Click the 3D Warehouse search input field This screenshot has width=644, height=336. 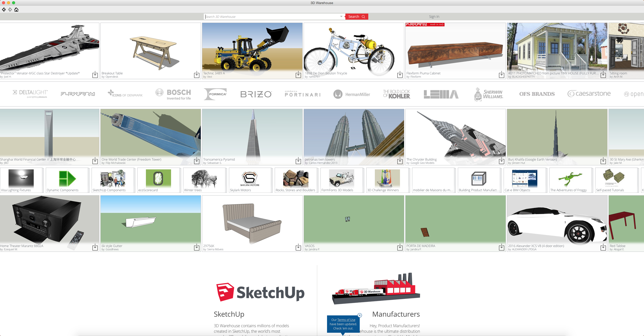(273, 17)
